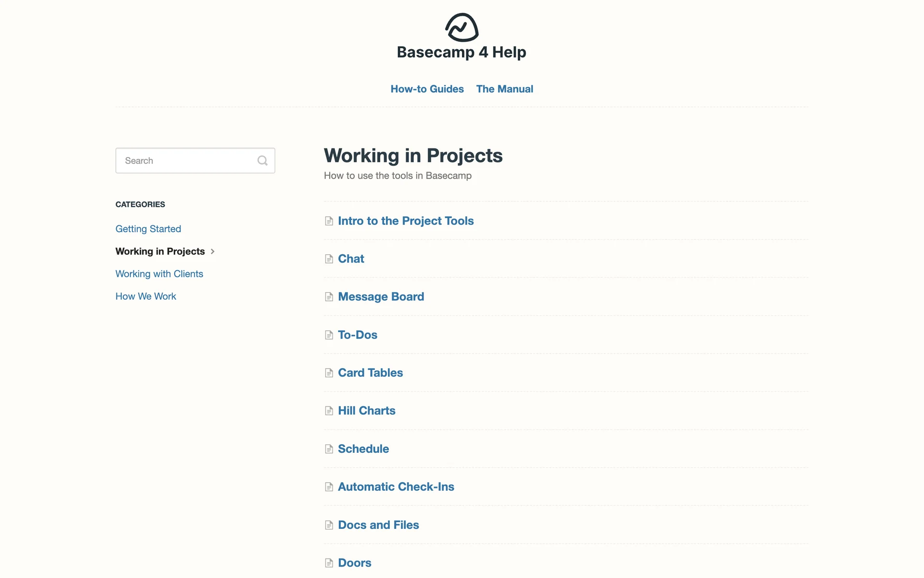Open Working with Clients category

(159, 274)
